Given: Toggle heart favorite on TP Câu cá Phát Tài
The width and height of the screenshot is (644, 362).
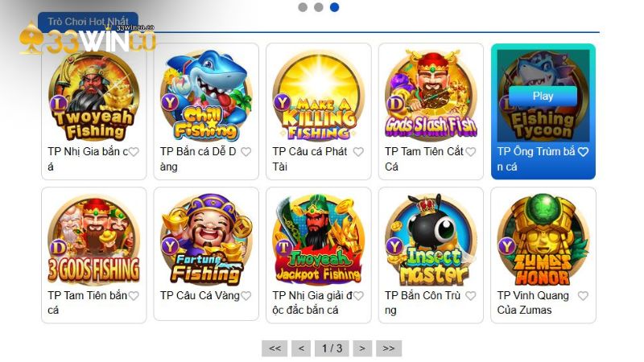Looking at the screenshot, I should (358, 152).
